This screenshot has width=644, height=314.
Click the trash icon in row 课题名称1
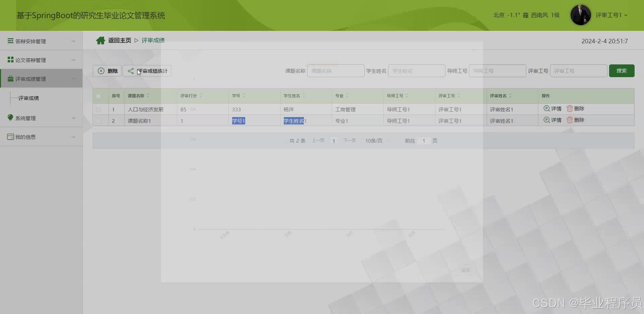tap(570, 120)
